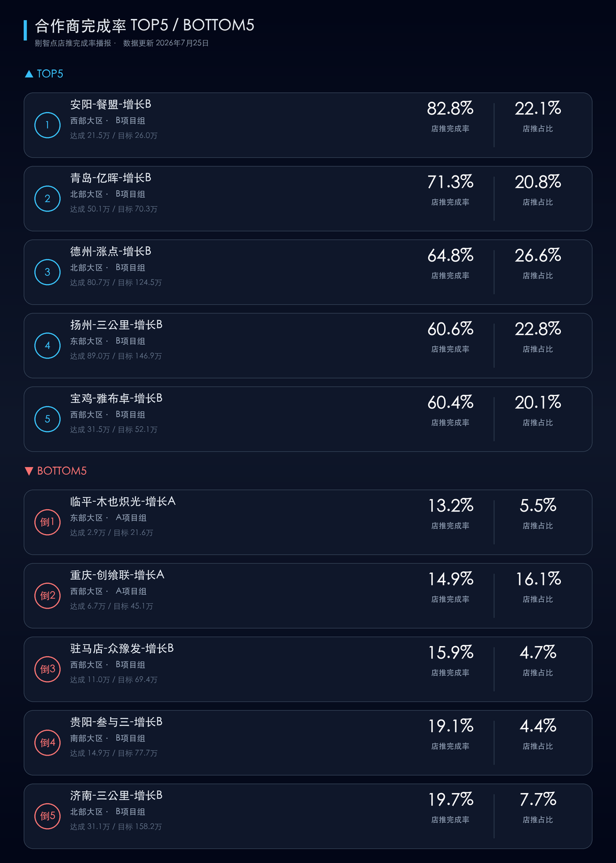Click the rank 4 circle badge
Viewport: 616px width, 863px height.
tap(47, 346)
